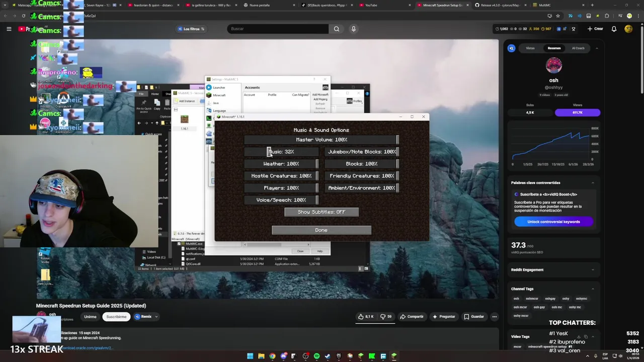644x362 pixels.
Task: Toggle Show Subtitles: OFF button
Action: click(321, 212)
